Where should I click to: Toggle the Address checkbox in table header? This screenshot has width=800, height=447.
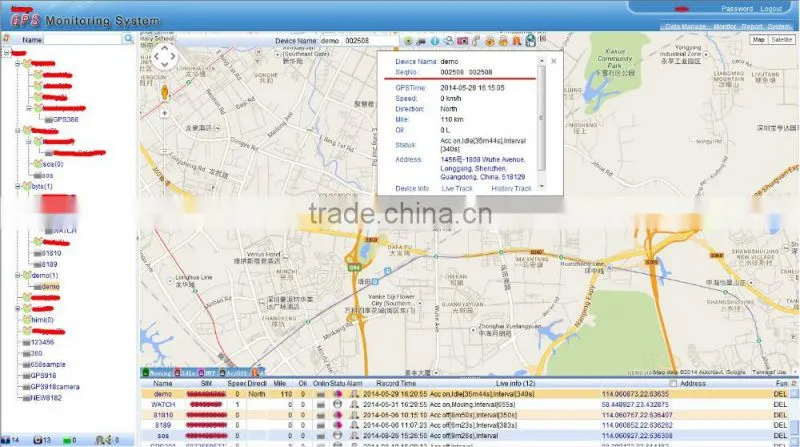click(x=673, y=383)
